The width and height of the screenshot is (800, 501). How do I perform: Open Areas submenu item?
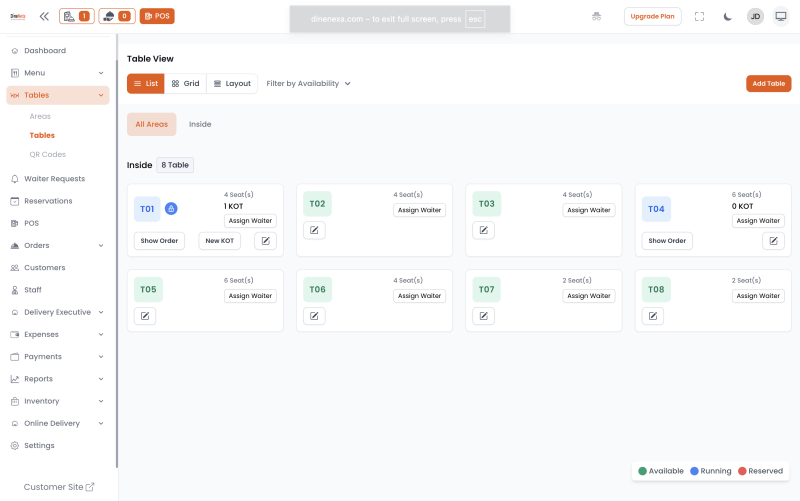(40, 116)
